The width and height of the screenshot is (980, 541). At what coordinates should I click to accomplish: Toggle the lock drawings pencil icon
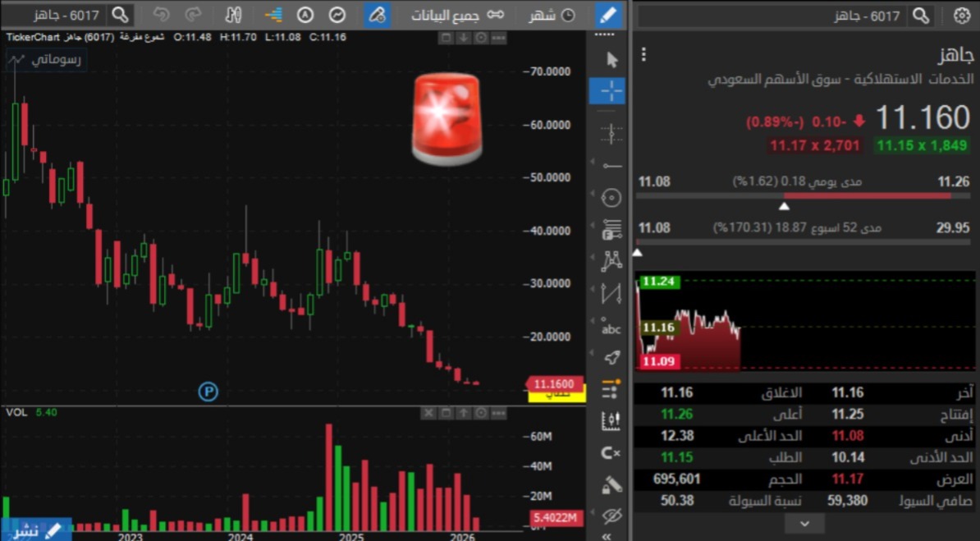click(611, 484)
